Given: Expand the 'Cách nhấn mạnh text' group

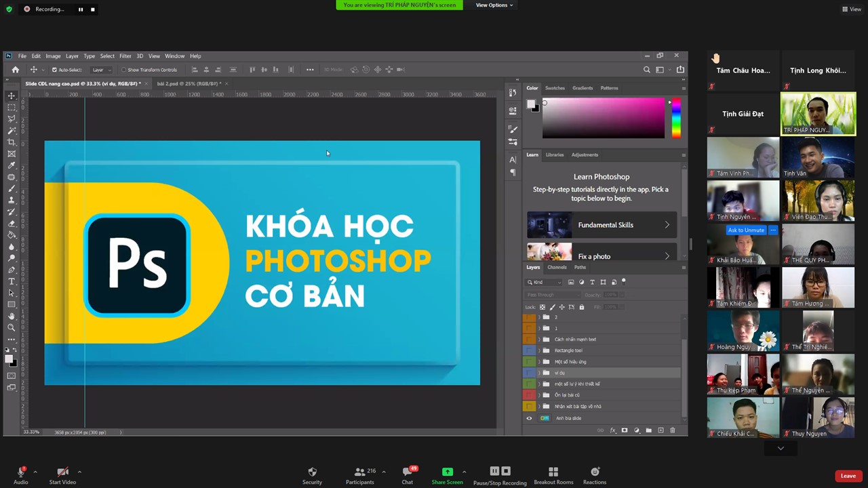Looking at the screenshot, I should pos(539,340).
